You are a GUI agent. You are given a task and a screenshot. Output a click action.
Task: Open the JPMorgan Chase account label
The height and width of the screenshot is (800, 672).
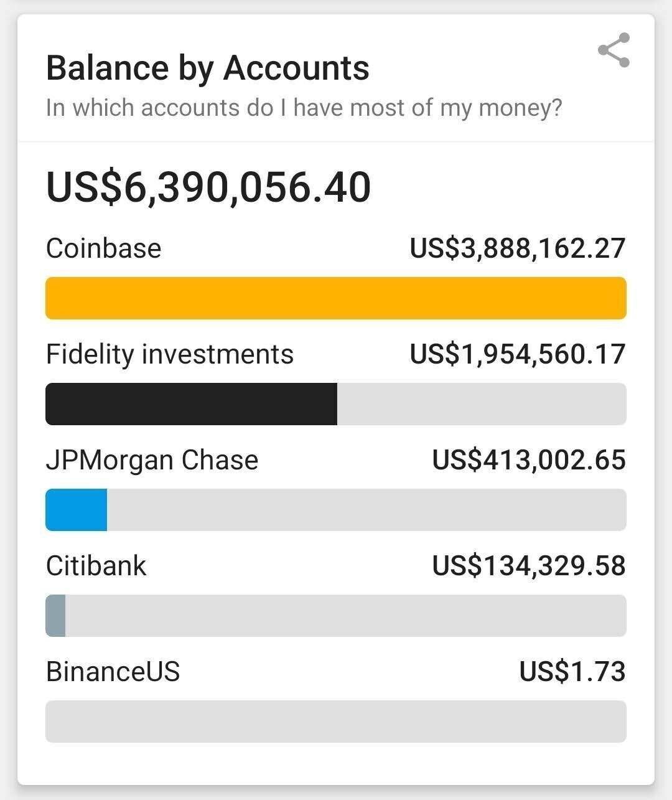(x=152, y=460)
